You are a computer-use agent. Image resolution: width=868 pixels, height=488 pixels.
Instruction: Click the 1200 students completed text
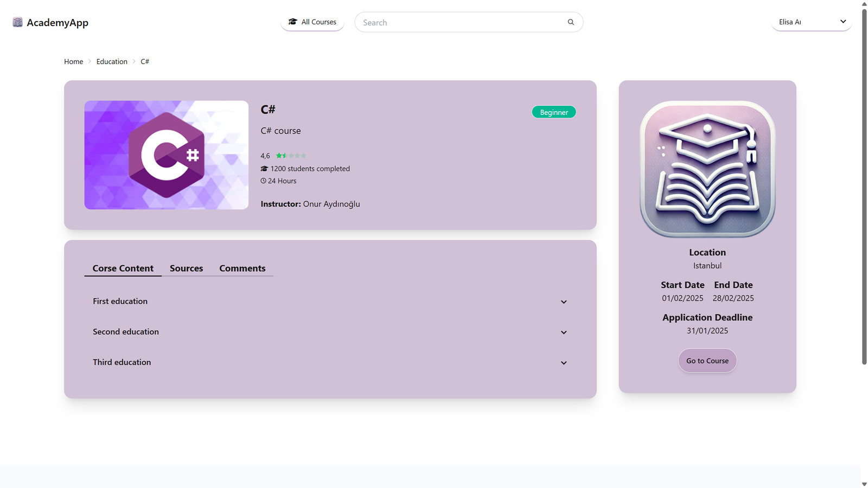coord(310,169)
